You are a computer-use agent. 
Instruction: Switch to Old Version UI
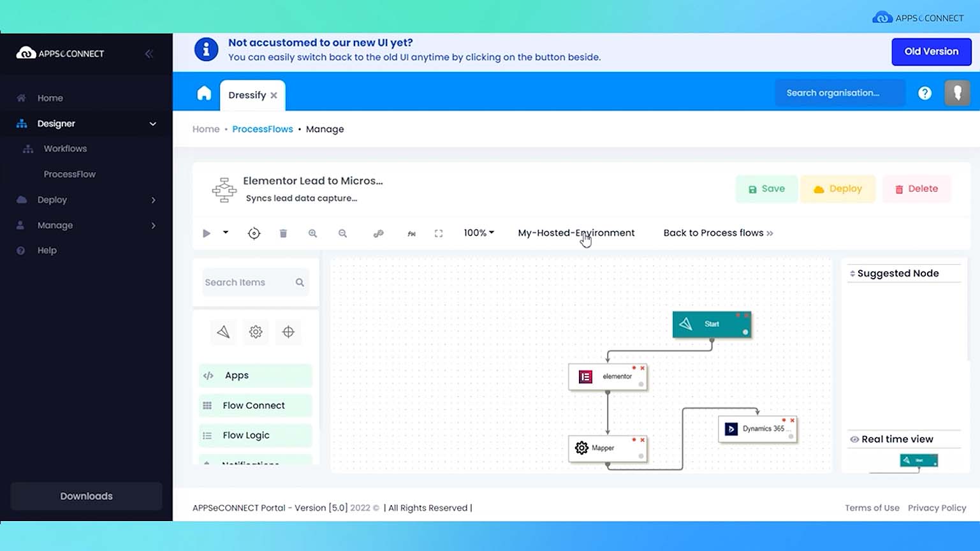(932, 52)
